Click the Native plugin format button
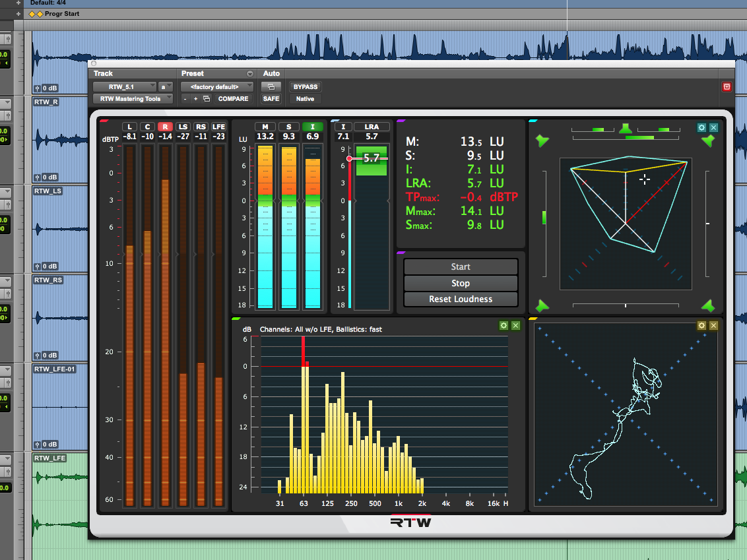Image resolution: width=747 pixels, height=560 pixels. tap(305, 98)
